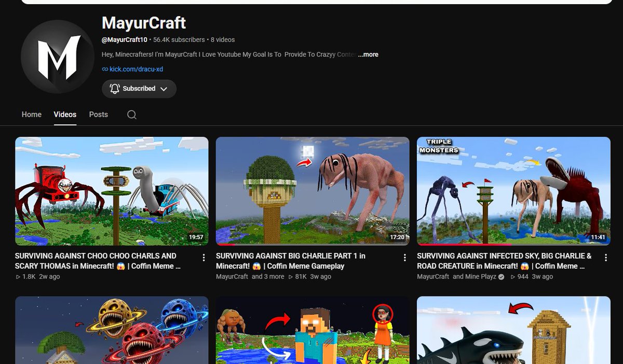
Task: Click watch progress bar on Triple Monsters thumbnail
Action: click(513, 244)
